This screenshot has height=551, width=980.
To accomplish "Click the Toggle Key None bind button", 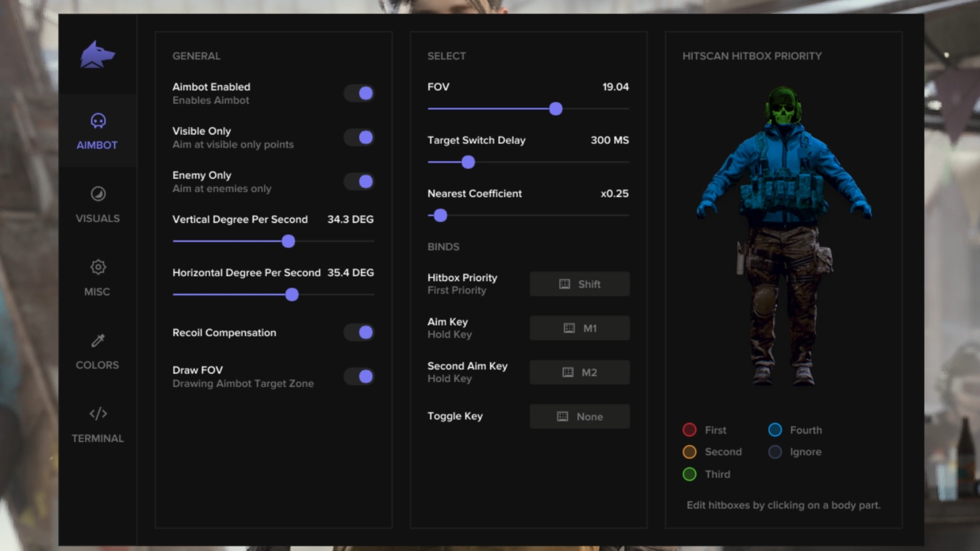I will (579, 417).
